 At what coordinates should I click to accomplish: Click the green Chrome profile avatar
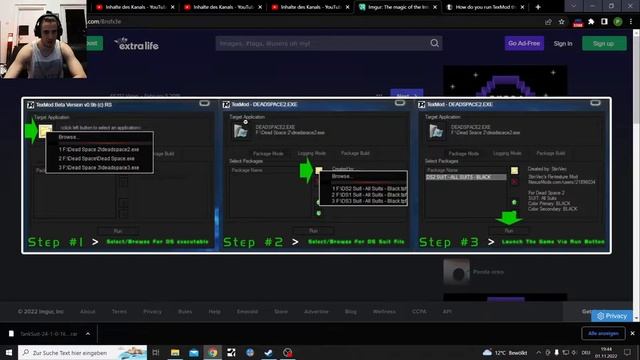(618, 22)
